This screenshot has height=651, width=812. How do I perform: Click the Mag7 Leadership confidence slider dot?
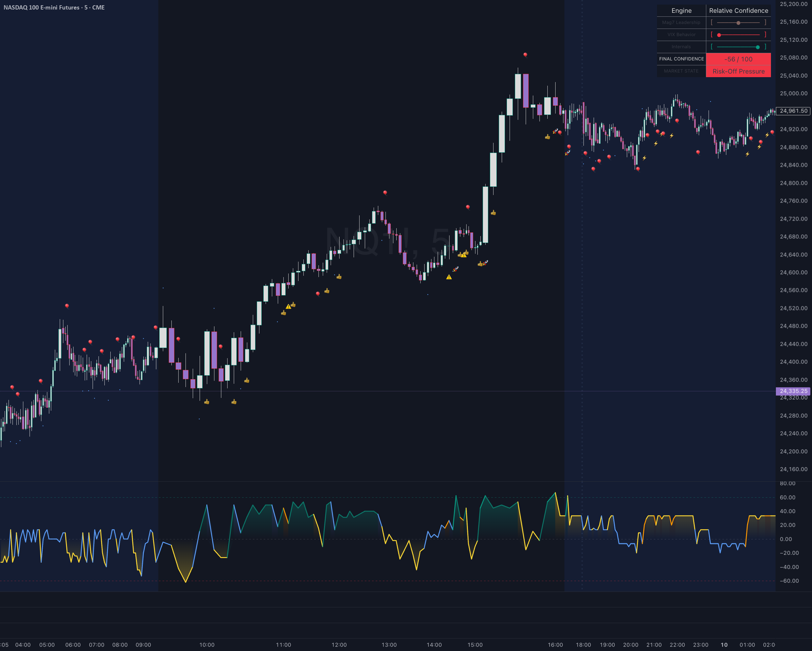click(x=738, y=23)
